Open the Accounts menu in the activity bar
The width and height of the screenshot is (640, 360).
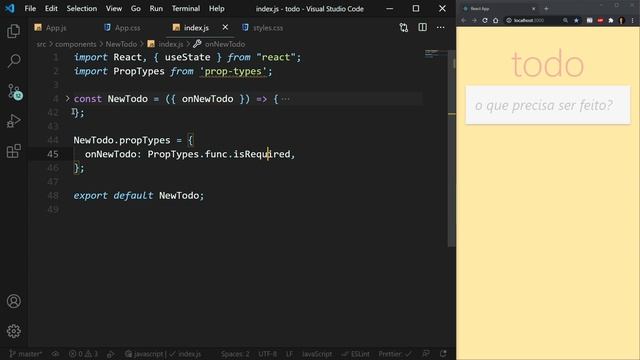[x=13, y=301]
